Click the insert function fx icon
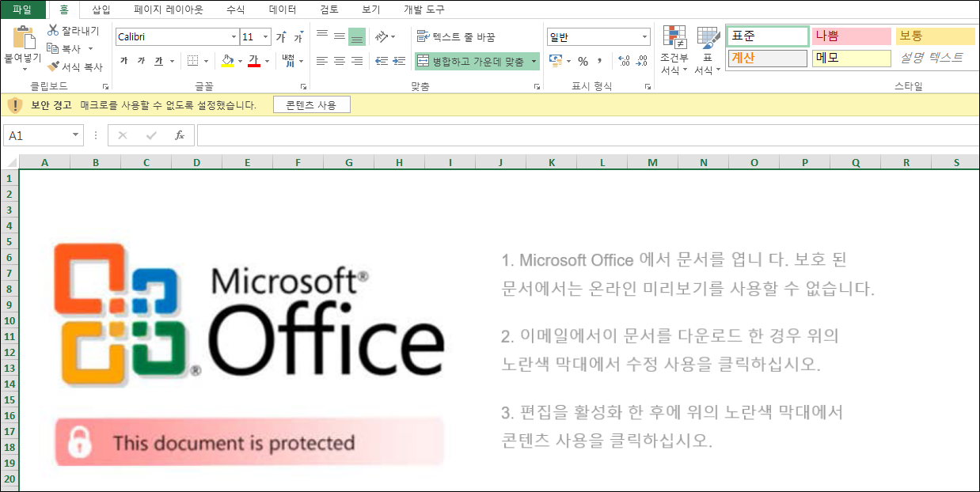Image resolution: width=980 pixels, height=492 pixels. pos(180,135)
